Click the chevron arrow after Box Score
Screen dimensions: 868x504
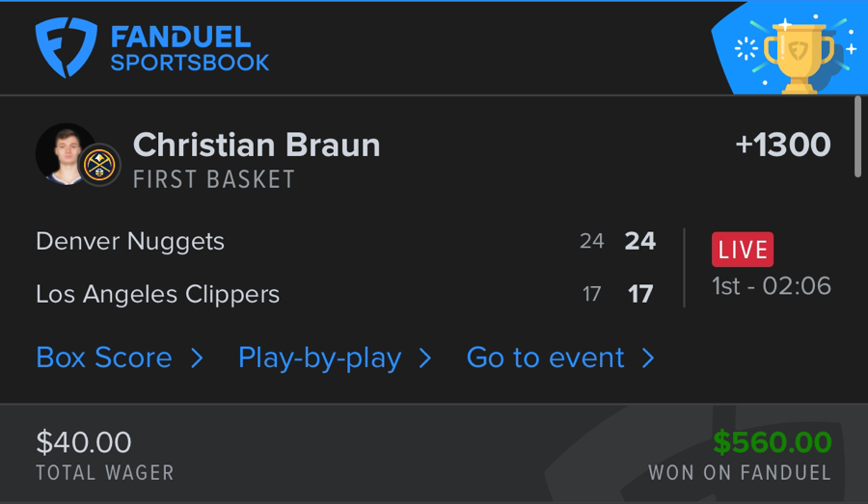tap(197, 358)
